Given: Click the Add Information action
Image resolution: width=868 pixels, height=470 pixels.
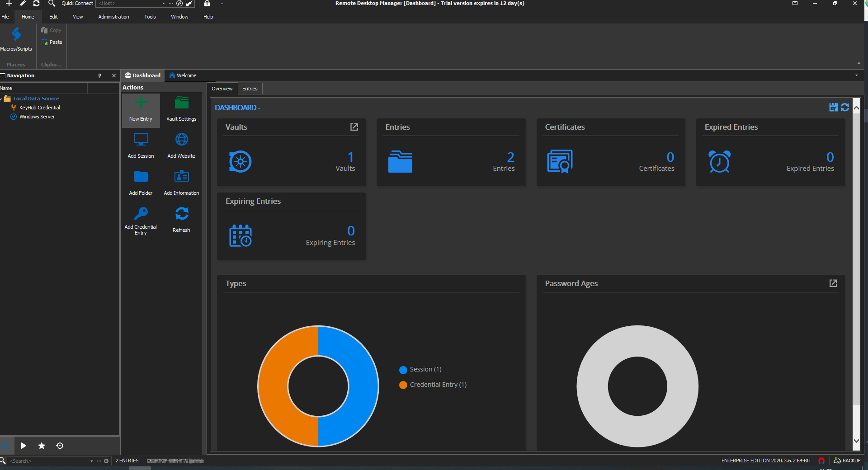Looking at the screenshot, I should [181, 183].
